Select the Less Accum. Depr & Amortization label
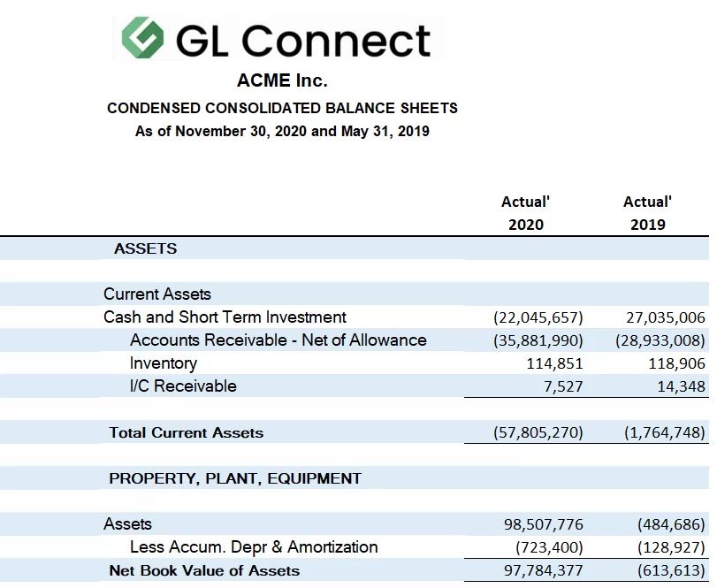Image resolution: width=717 pixels, height=588 pixels. pos(254,547)
